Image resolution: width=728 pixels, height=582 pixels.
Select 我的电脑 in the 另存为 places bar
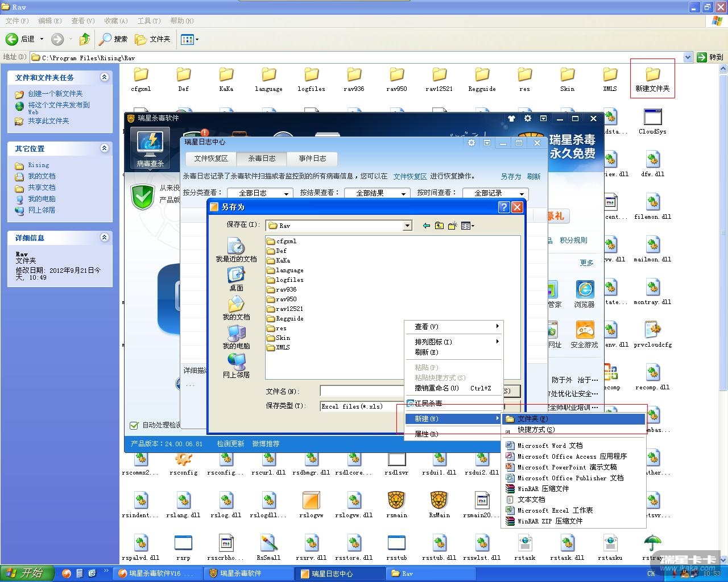(x=236, y=337)
